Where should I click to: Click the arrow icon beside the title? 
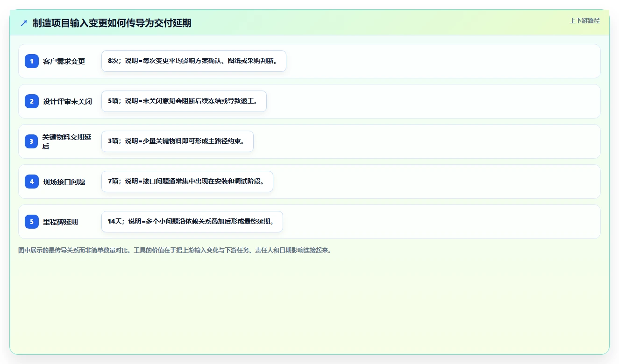[x=24, y=23]
